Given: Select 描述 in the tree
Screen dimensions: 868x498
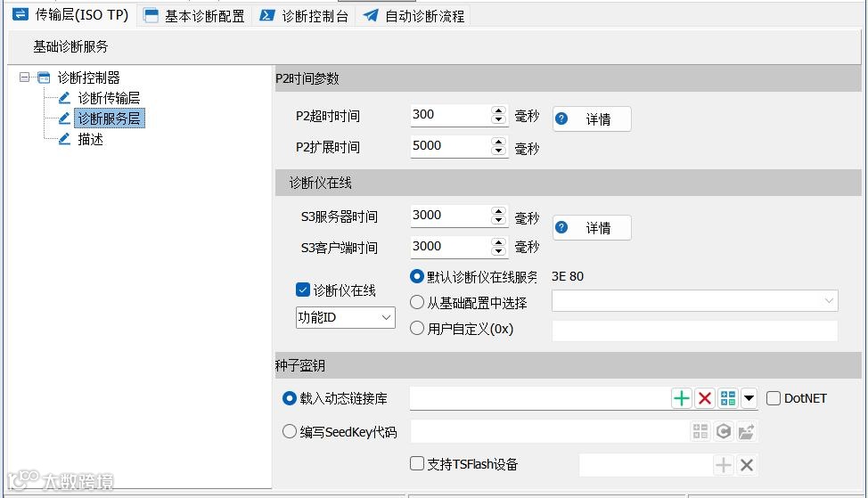Looking at the screenshot, I should (91, 139).
